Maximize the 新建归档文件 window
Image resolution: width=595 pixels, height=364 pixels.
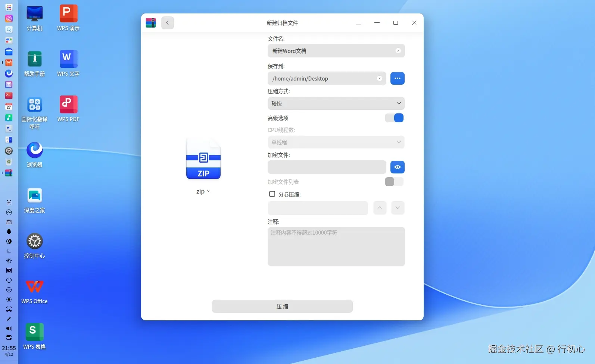[x=396, y=23]
